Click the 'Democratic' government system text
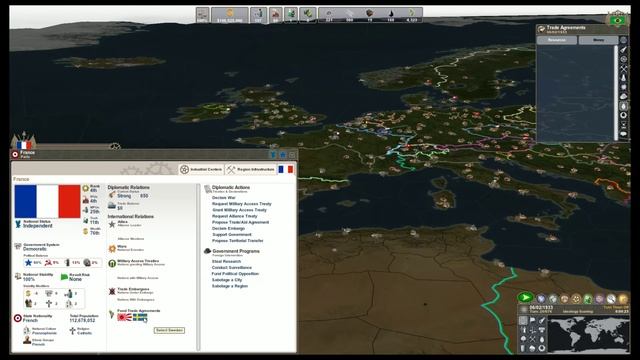This screenshot has width=640, height=360. tap(35, 249)
